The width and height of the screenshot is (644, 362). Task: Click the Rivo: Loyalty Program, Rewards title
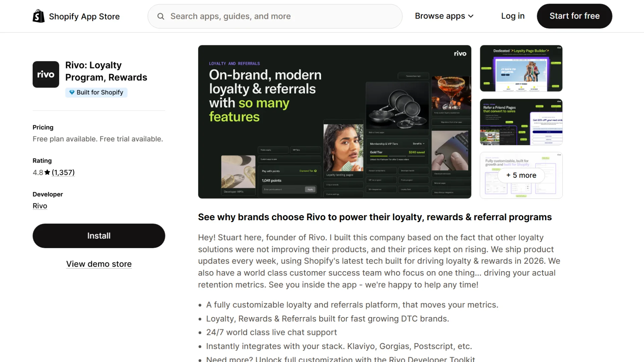[106, 71]
